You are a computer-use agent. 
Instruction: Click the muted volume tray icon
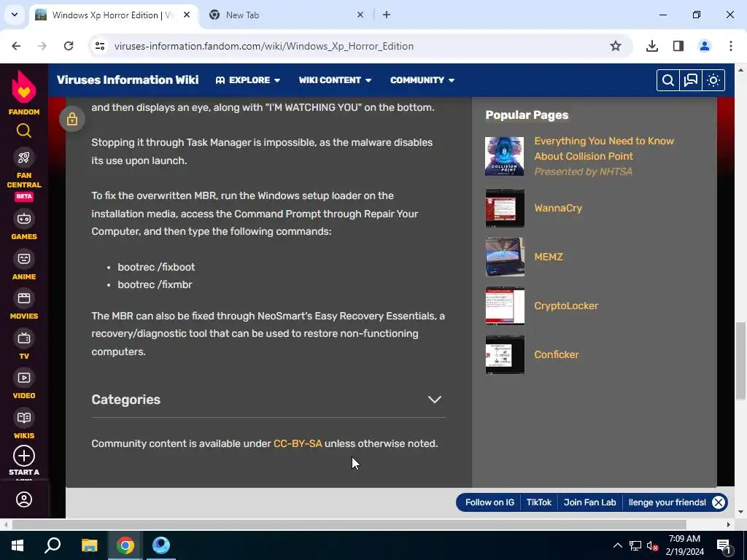652,545
